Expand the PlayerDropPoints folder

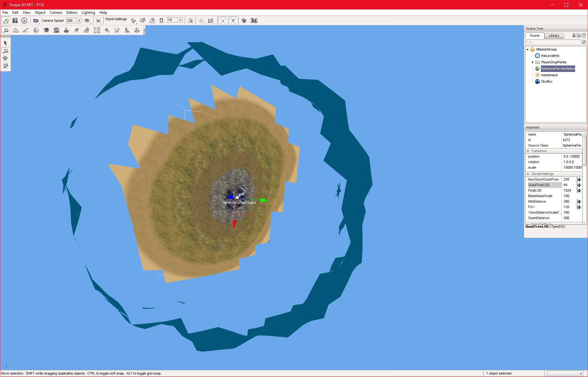pos(533,62)
